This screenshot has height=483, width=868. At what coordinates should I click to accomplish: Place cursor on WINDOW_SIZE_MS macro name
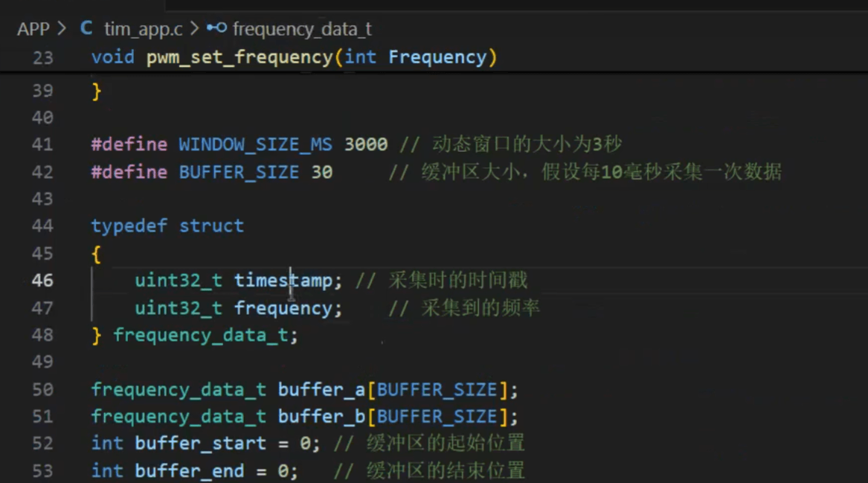tap(256, 144)
